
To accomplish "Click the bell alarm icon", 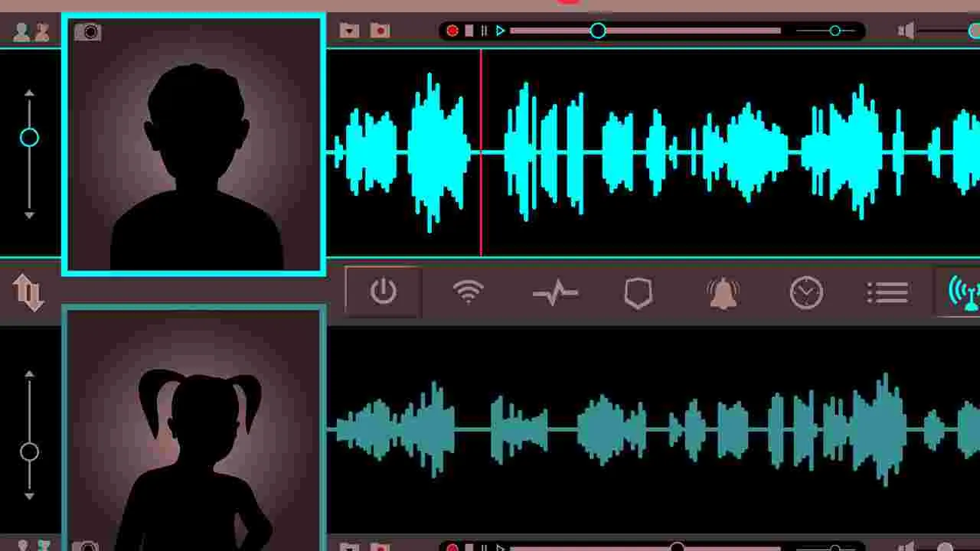I will 723,292.
